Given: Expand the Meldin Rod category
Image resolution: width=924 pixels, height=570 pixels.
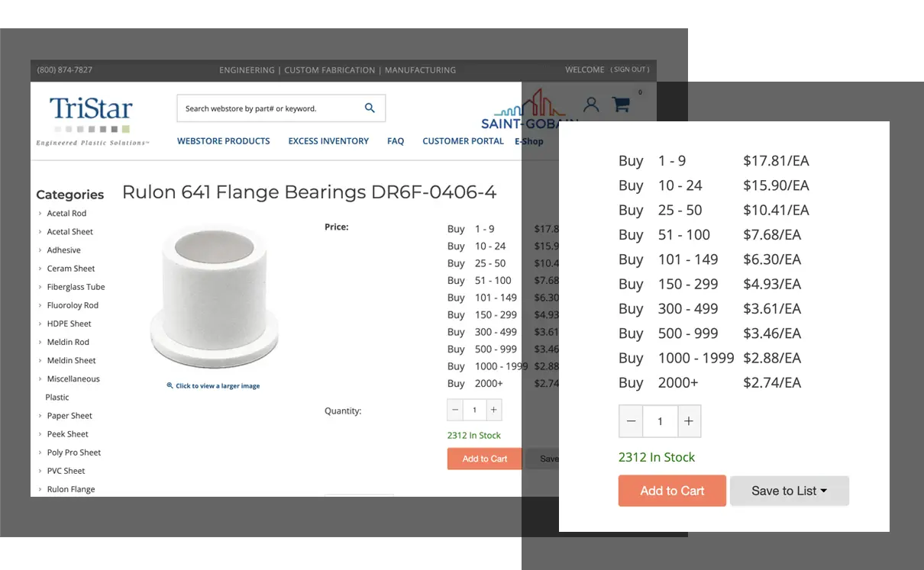Looking at the screenshot, I should coord(68,342).
